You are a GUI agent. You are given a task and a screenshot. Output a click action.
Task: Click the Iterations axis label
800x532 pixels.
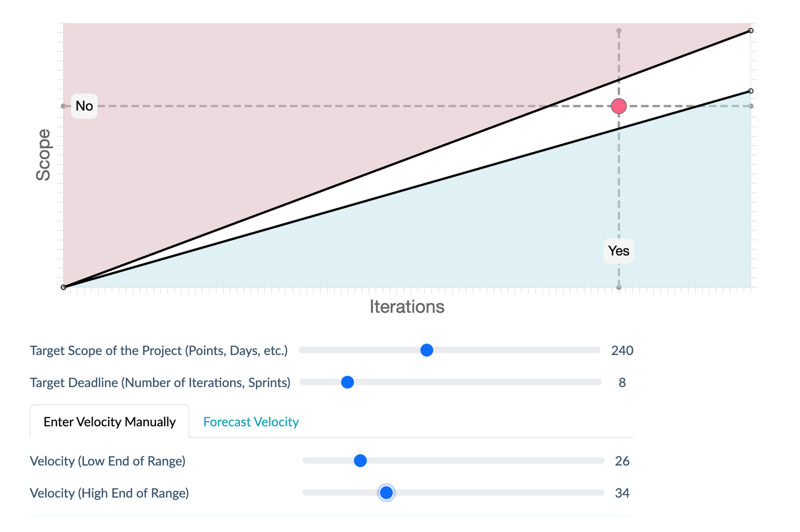click(407, 307)
